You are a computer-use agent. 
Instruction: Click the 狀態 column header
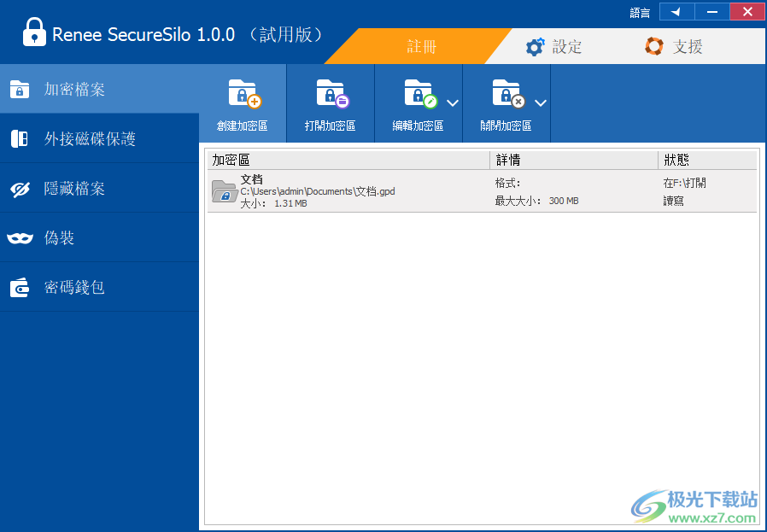[675, 160]
